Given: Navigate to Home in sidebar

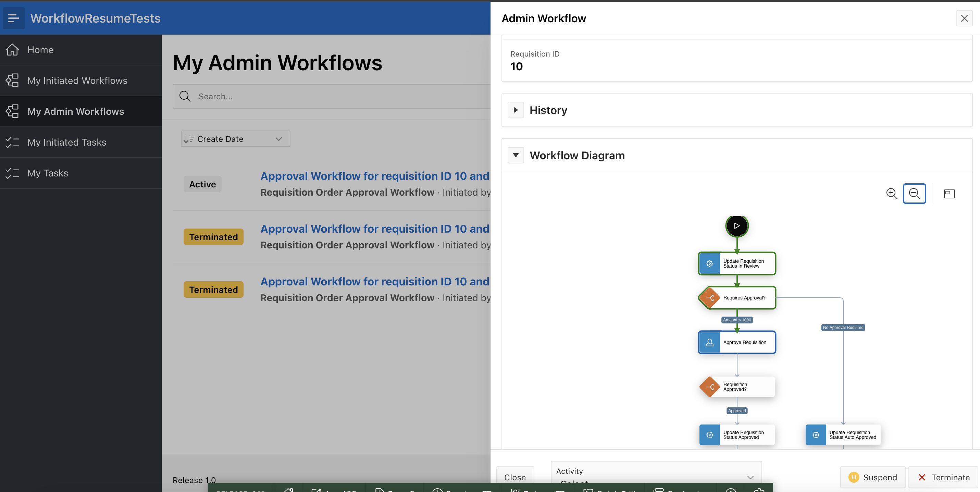Looking at the screenshot, I should click(x=40, y=49).
